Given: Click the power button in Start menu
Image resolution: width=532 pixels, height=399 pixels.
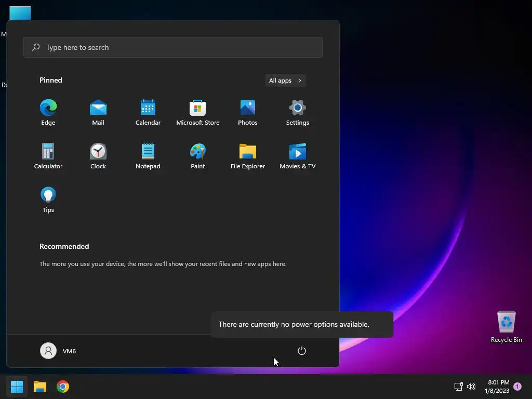Looking at the screenshot, I should [x=302, y=351].
